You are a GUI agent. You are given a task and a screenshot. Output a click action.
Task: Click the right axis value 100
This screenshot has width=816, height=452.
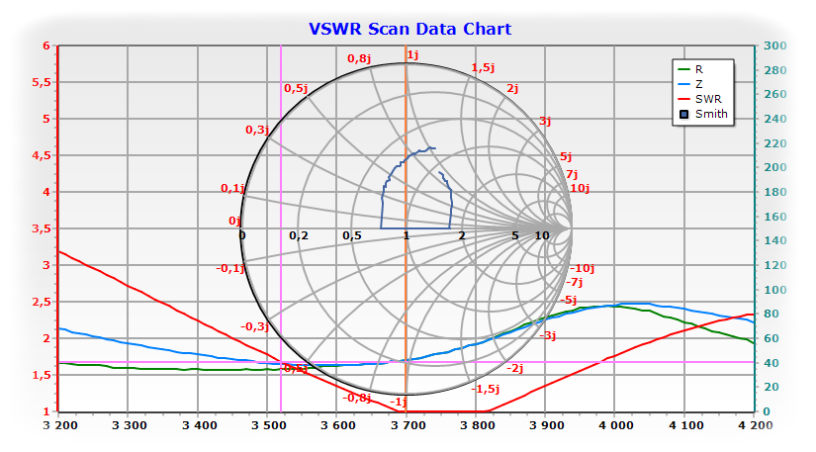tap(775, 290)
